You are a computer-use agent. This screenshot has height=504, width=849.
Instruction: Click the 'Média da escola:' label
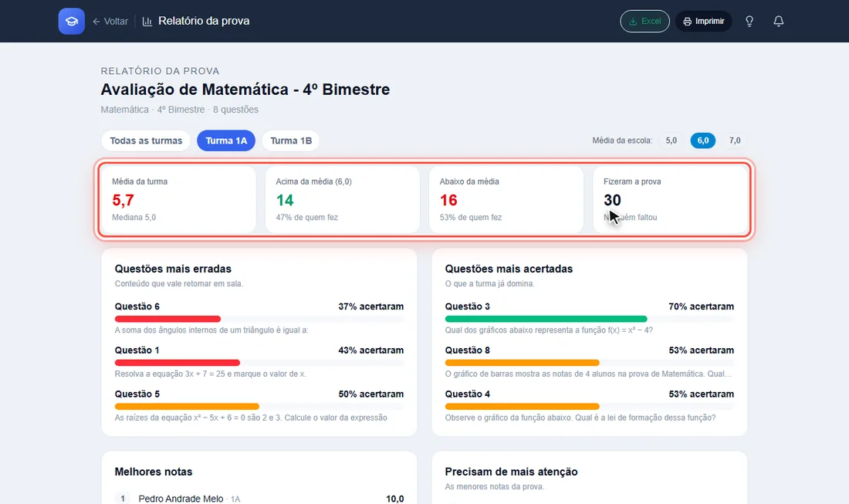click(622, 140)
